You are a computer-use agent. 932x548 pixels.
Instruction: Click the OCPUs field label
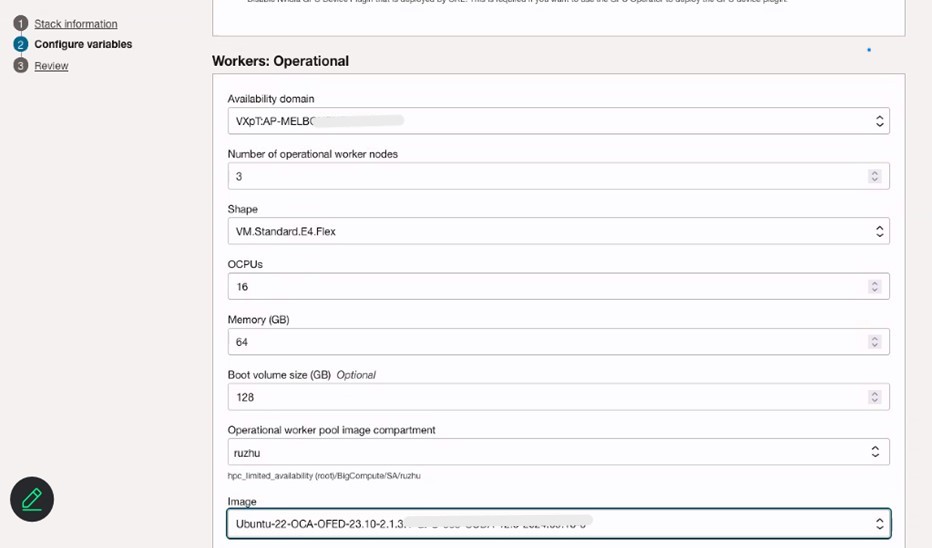click(x=245, y=264)
